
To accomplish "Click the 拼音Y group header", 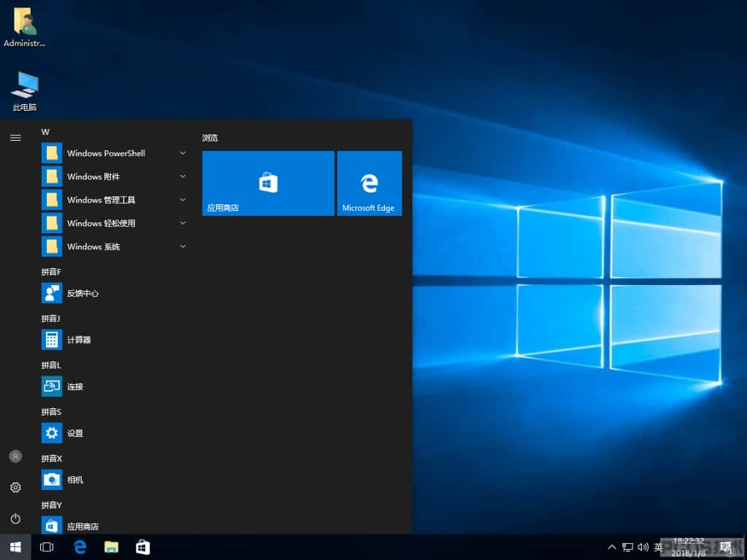I will (52, 505).
